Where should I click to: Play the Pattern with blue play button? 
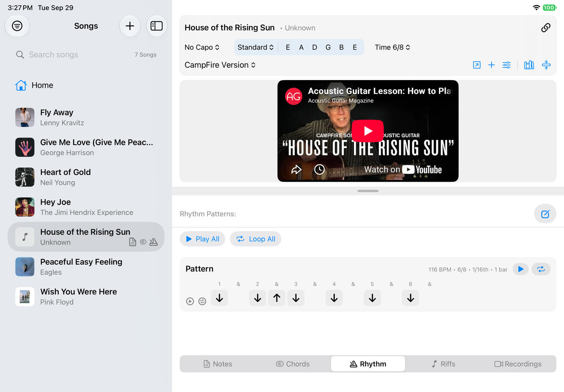521,269
